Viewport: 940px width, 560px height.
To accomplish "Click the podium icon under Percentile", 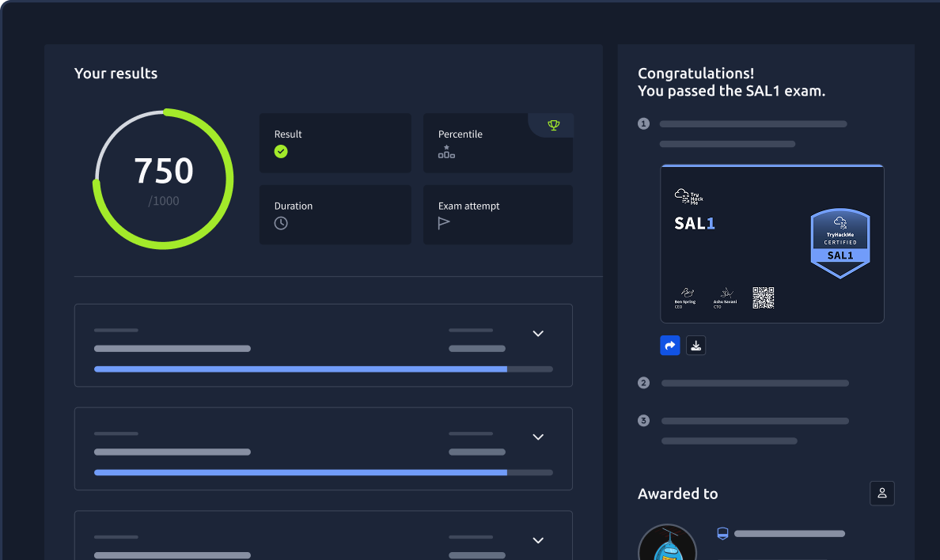I will (446, 152).
